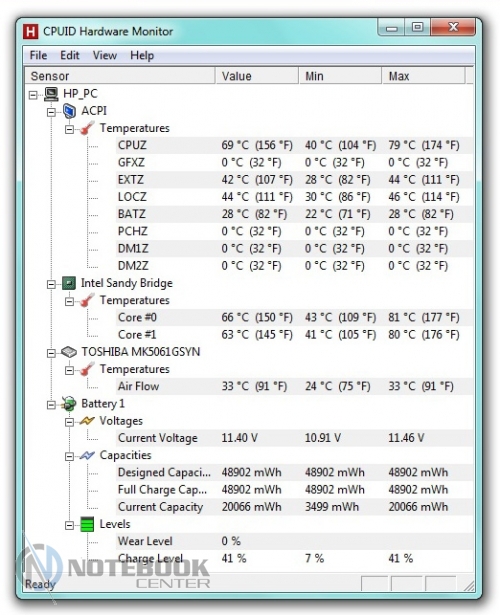Select the Air Flow row
This screenshot has height=615, width=500.
click(294, 386)
